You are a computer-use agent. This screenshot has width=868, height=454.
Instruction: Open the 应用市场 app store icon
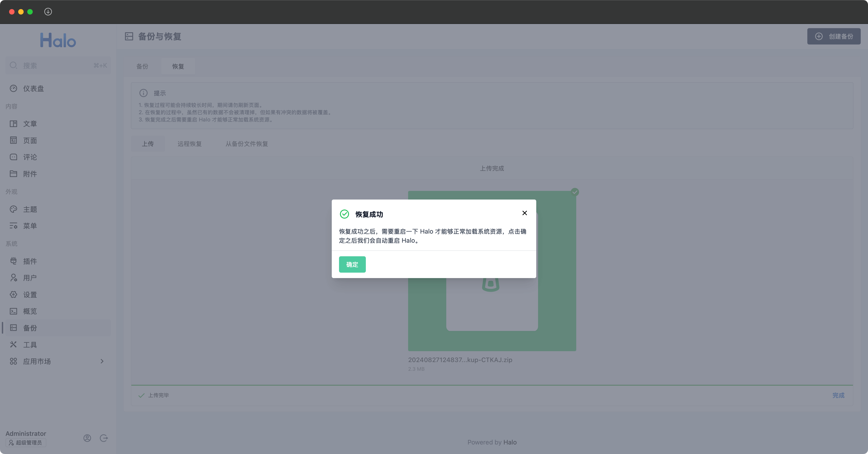coord(13,361)
